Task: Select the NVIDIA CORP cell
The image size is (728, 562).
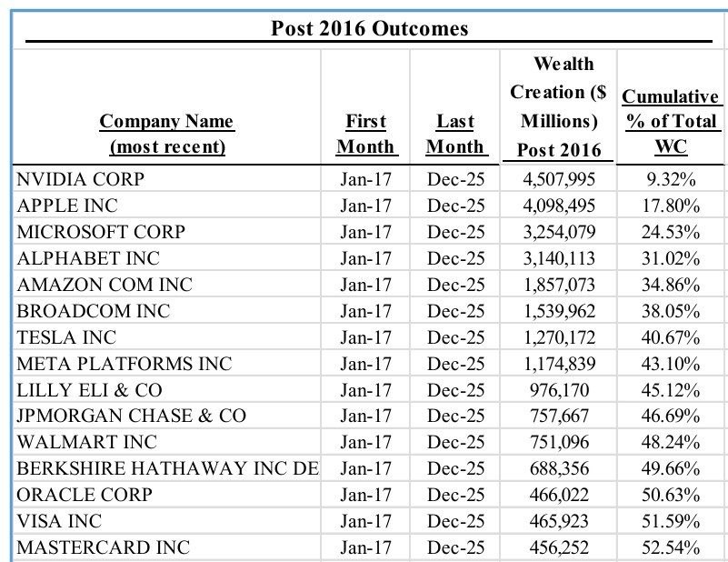Action: coord(81,179)
